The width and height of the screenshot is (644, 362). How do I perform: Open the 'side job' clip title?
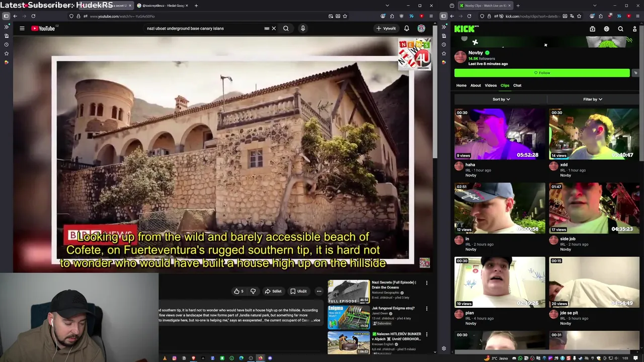568,239
